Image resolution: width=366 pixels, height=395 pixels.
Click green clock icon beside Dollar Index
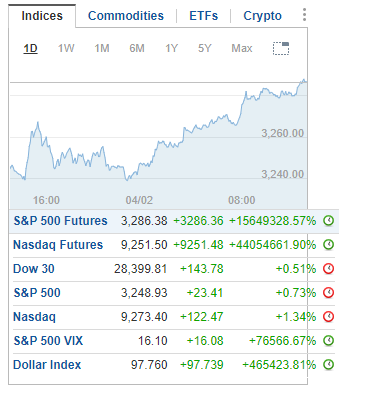point(328,365)
